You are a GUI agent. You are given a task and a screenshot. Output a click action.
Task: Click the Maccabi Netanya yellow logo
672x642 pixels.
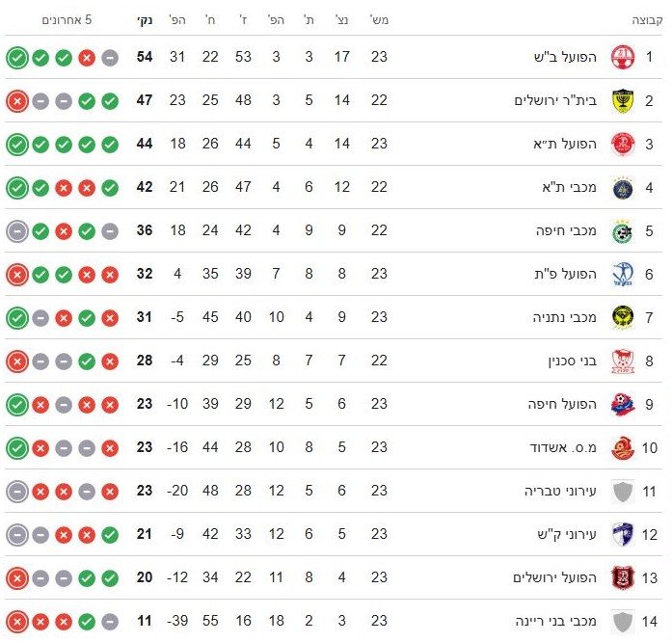click(624, 317)
